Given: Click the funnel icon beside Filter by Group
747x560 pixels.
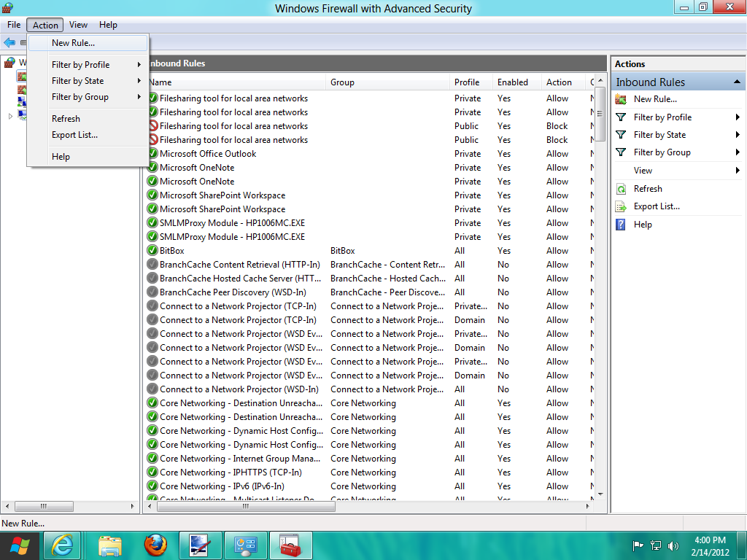Looking at the screenshot, I should pyautogui.click(x=621, y=152).
